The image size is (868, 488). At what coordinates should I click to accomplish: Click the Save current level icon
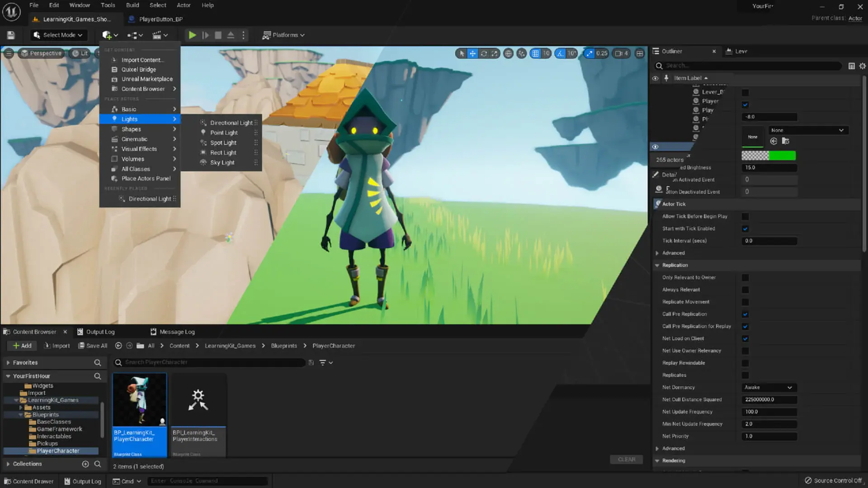click(11, 35)
